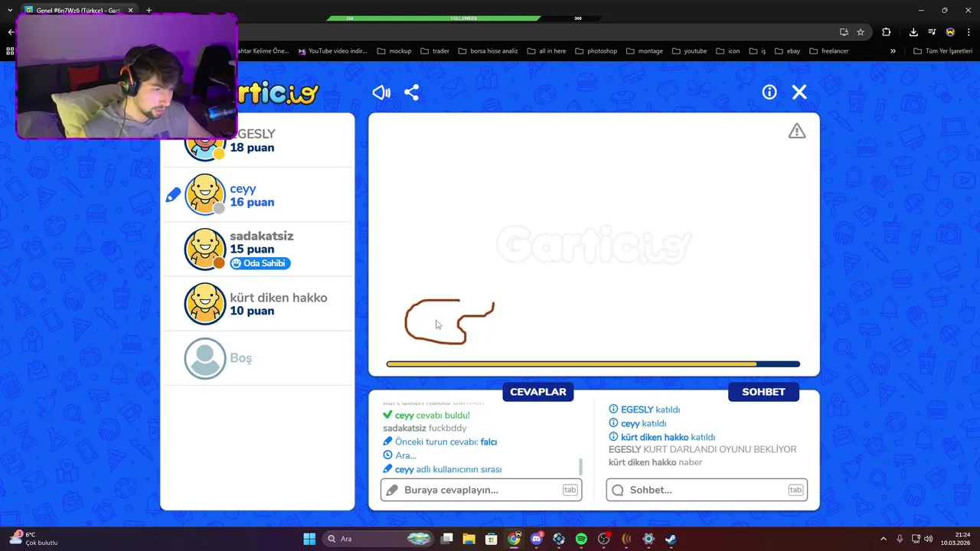Open Microsoft Store from the taskbar
The height and width of the screenshot is (551, 980).
pos(492,539)
